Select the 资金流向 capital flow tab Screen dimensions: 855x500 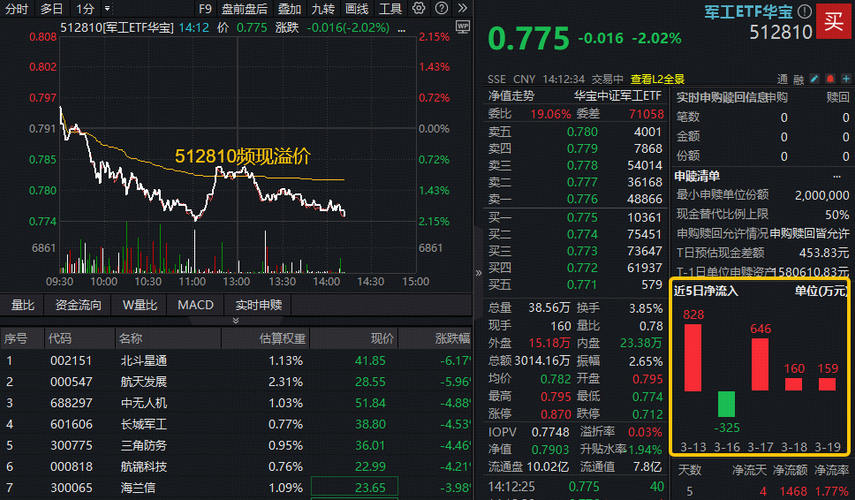(x=78, y=305)
